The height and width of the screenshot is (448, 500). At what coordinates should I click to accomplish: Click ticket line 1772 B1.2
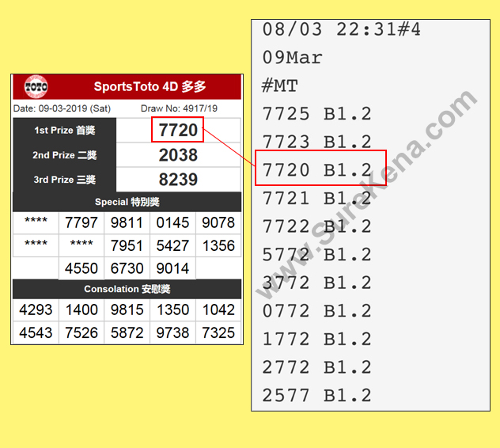[317, 339]
